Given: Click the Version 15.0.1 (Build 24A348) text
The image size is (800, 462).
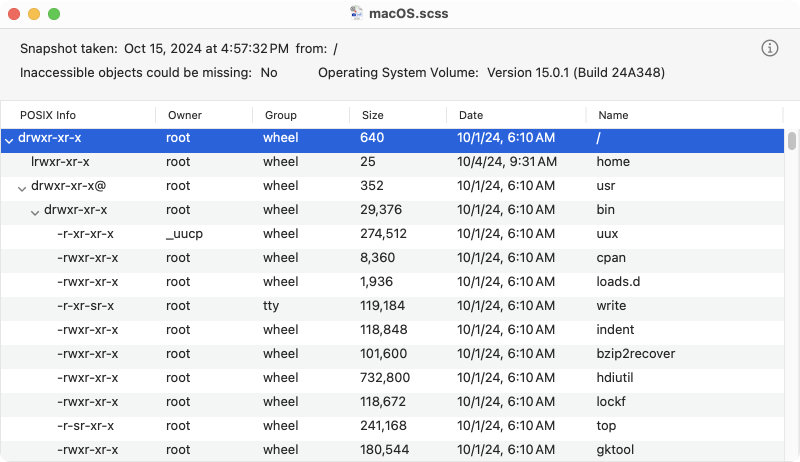Looking at the screenshot, I should click(576, 72).
